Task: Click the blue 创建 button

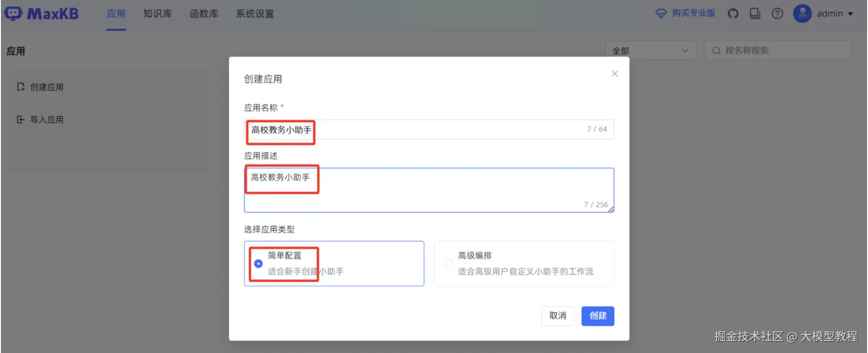Action: tap(597, 316)
